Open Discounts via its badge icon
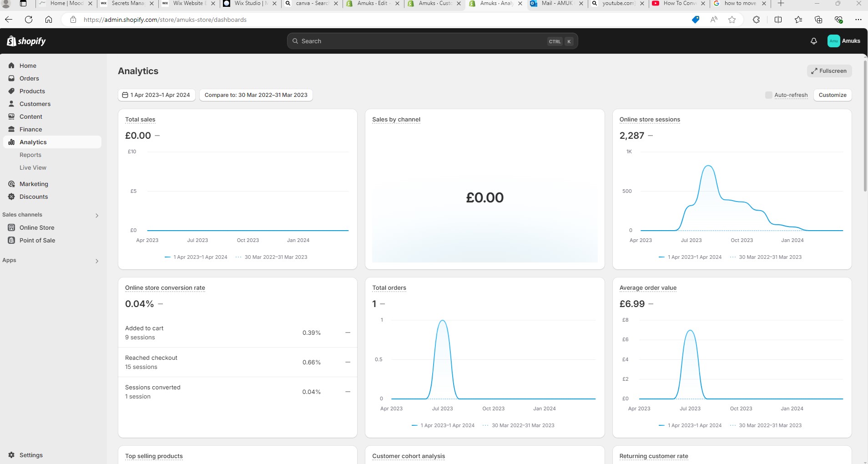This screenshot has width=868, height=464. tap(11, 197)
